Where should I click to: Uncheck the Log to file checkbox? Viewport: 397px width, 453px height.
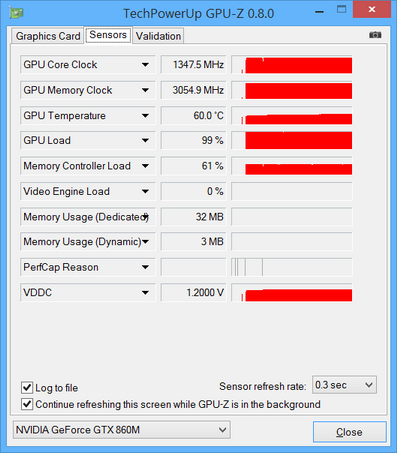click(27, 388)
